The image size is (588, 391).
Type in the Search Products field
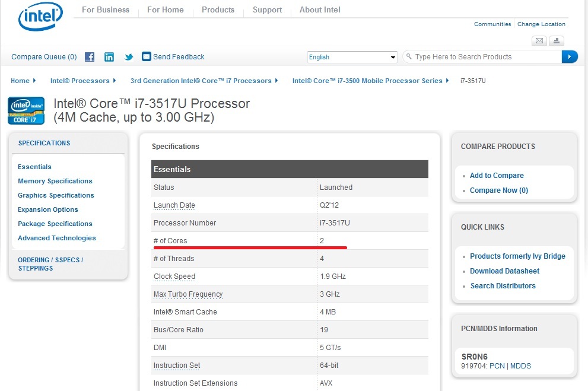484,57
